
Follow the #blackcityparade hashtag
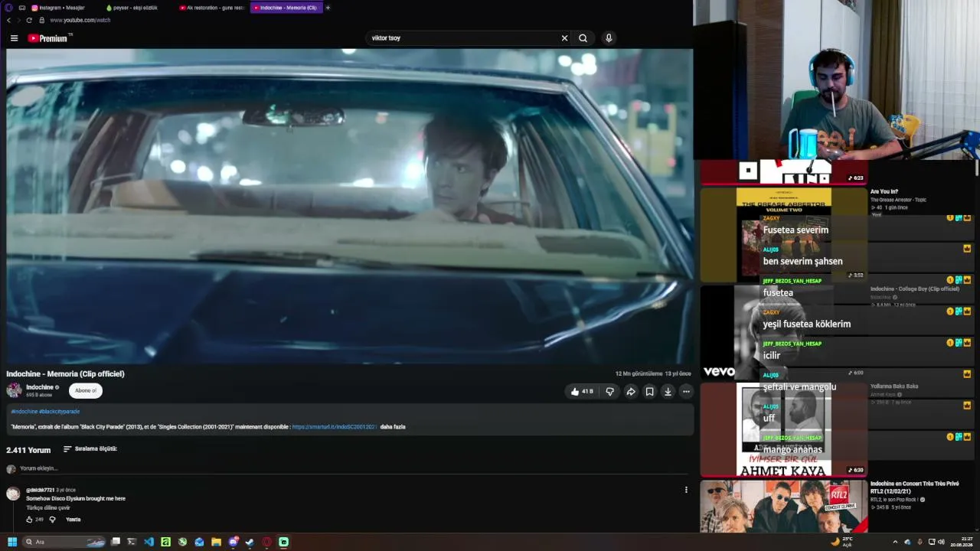(x=60, y=412)
